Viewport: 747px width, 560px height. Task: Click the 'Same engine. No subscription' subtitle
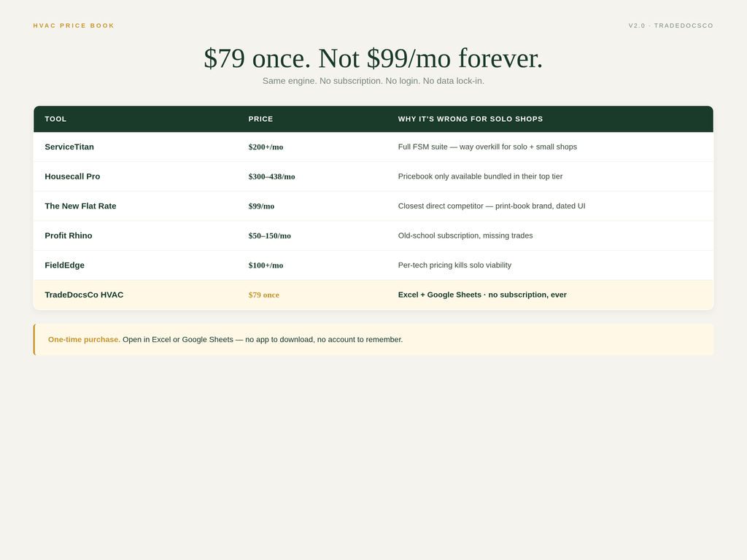373,81
